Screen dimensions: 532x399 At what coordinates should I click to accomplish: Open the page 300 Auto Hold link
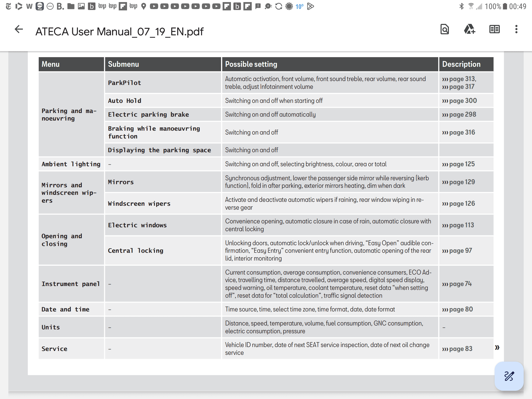[459, 101]
